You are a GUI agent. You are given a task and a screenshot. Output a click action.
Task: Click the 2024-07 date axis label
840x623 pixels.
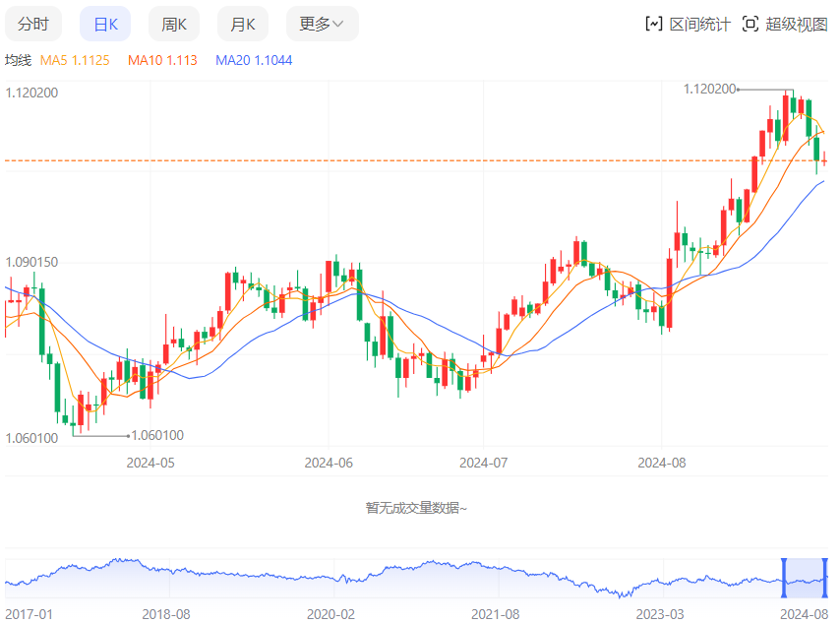[x=483, y=463]
